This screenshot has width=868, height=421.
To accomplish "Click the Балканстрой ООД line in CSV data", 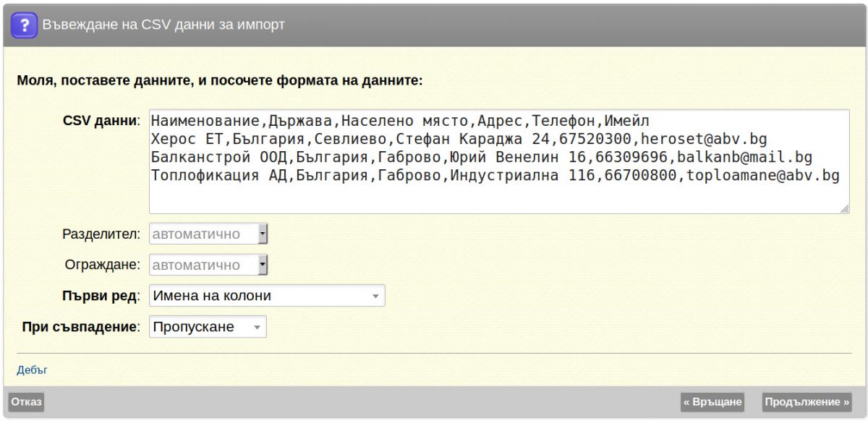I will tap(482, 157).
